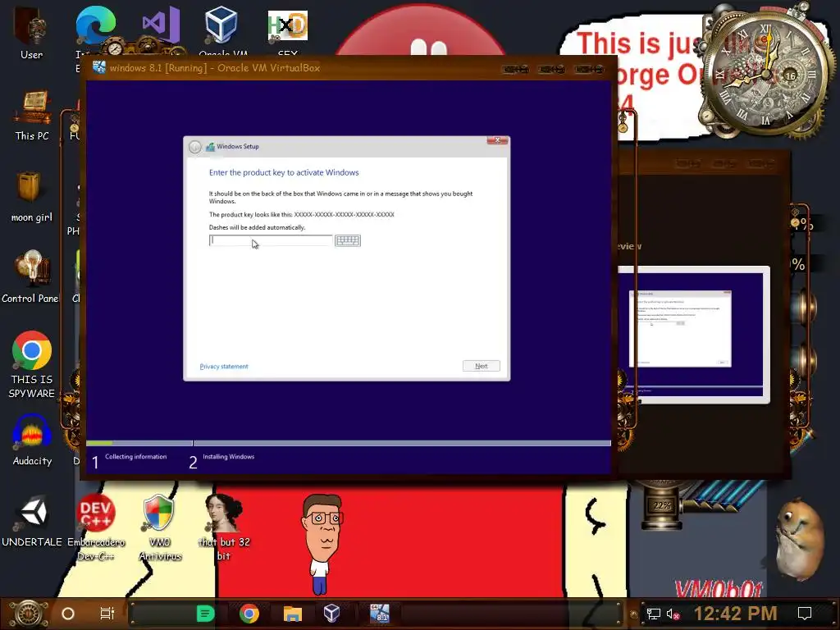Click the 'Collecting information' step label
The height and width of the screenshot is (630, 840).
coord(135,456)
